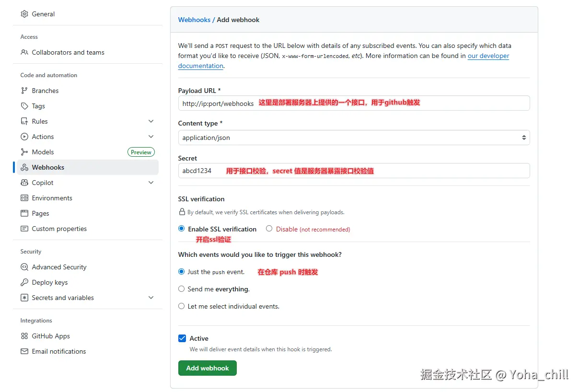The width and height of the screenshot is (579, 392).
Task: Click the Branches icon in the sidebar
Action: [x=24, y=91]
